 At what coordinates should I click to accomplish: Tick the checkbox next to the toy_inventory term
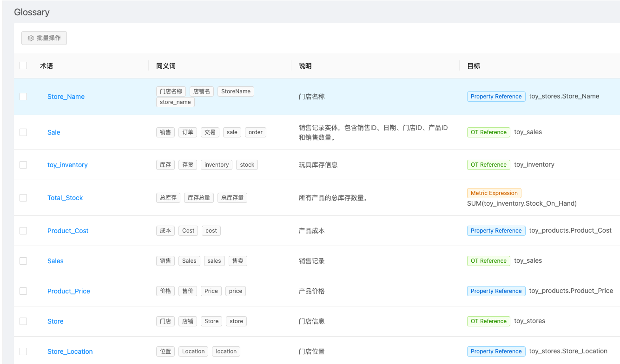point(23,165)
